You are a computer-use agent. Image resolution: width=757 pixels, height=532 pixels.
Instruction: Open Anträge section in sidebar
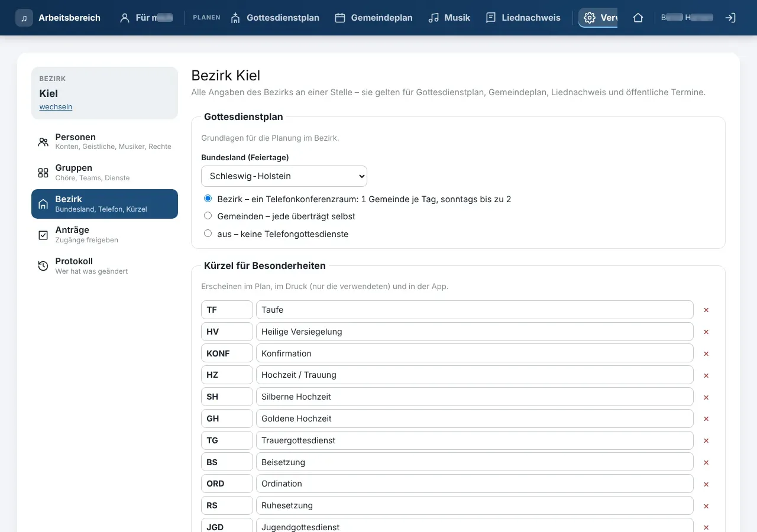point(105,235)
